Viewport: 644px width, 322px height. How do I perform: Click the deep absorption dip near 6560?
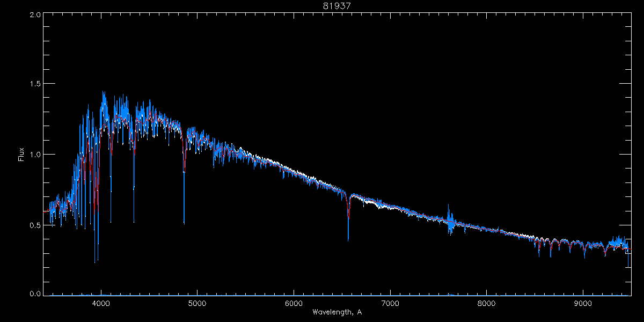pos(348,239)
